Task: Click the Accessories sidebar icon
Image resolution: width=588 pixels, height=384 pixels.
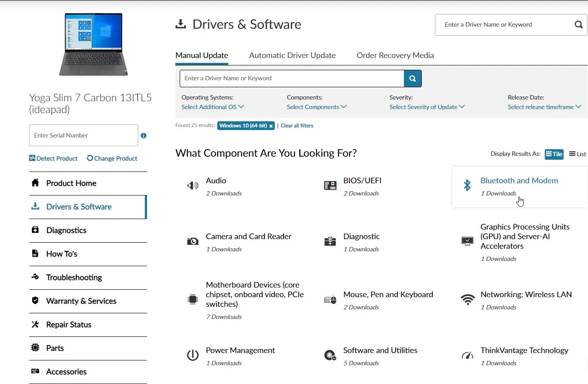Action: 35,371
